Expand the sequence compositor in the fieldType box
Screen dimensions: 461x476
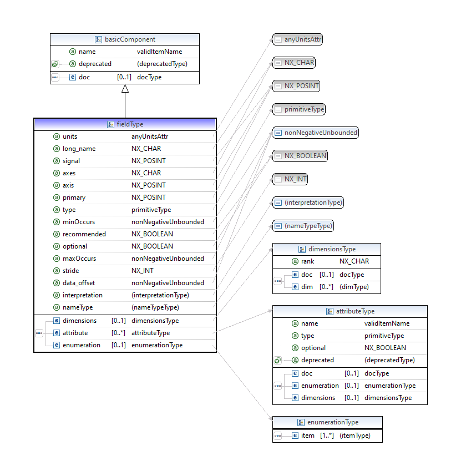(x=39, y=333)
